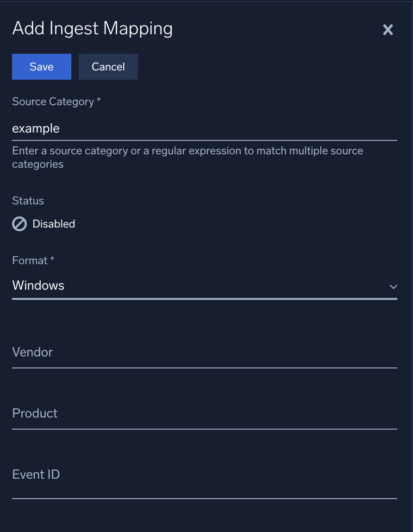Viewport: 413px width, 532px height.
Task: Close the Add Ingest Mapping panel
Action: [388, 30]
